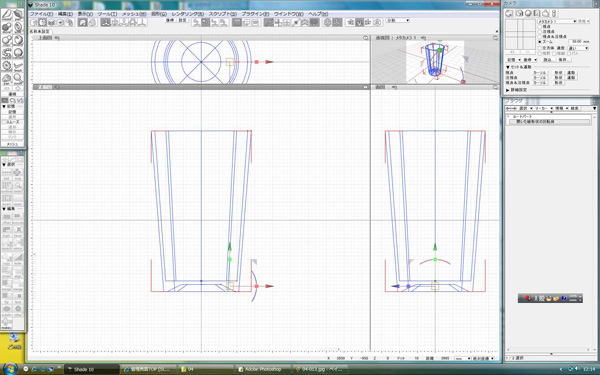This screenshot has height=375, width=600.
Task: Click 連動 button in the 注視点 row
Action: pos(571,78)
